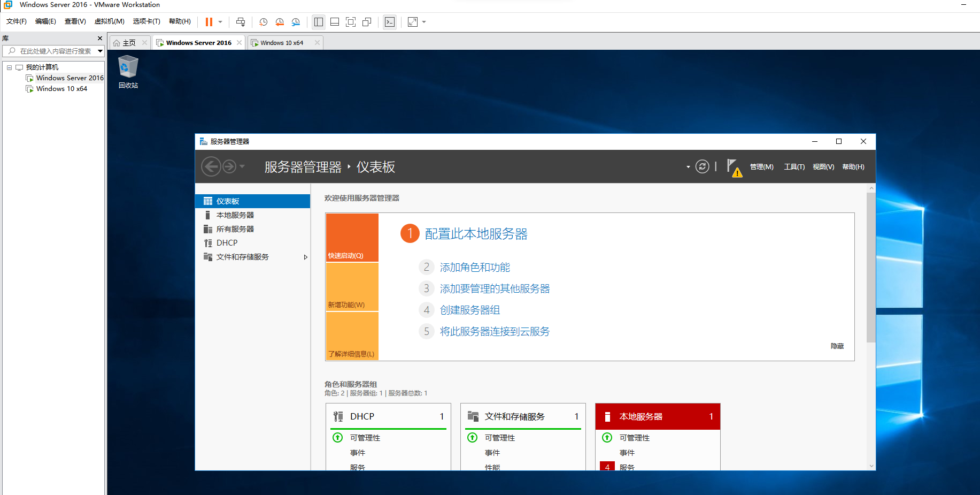Open the DHCP role tile header
The width and height of the screenshot is (980, 495).
pyautogui.click(x=388, y=416)
